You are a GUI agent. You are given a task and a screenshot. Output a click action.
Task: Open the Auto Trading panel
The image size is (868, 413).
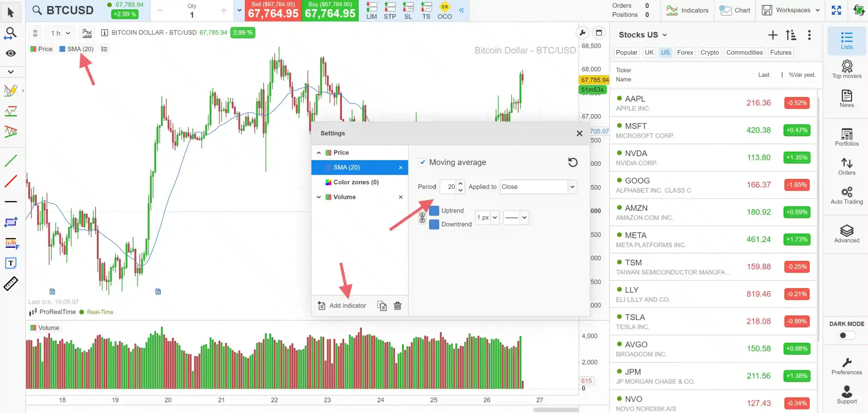tap(846, 196)
